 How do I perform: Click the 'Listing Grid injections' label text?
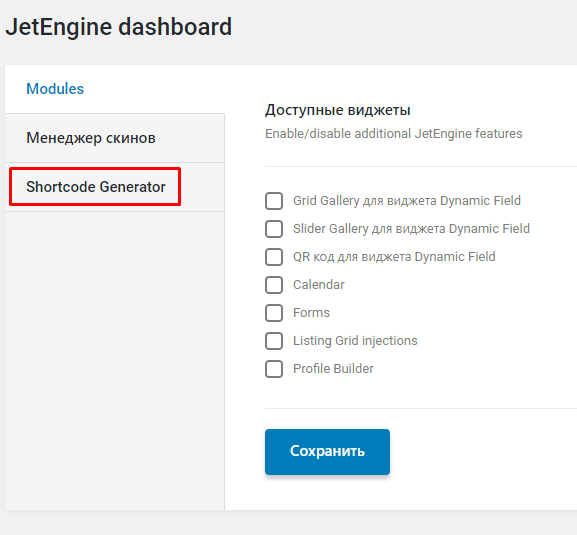pos(355,341)
